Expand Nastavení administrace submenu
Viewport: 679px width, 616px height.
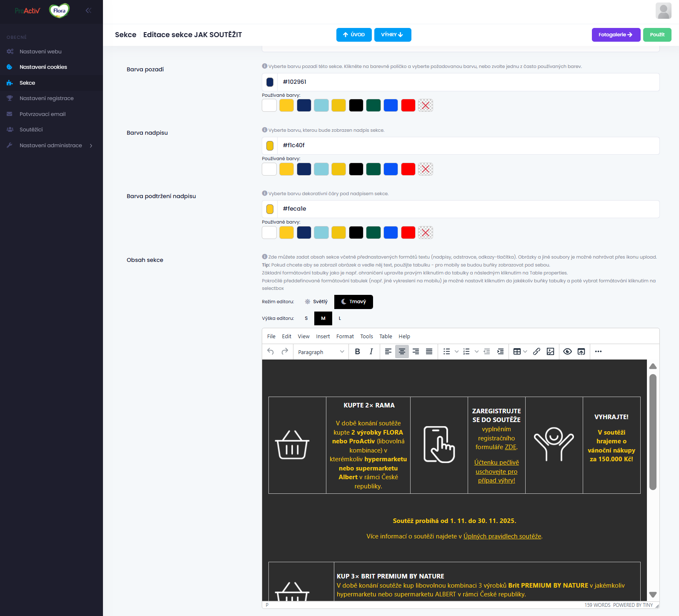pos(51,146)
